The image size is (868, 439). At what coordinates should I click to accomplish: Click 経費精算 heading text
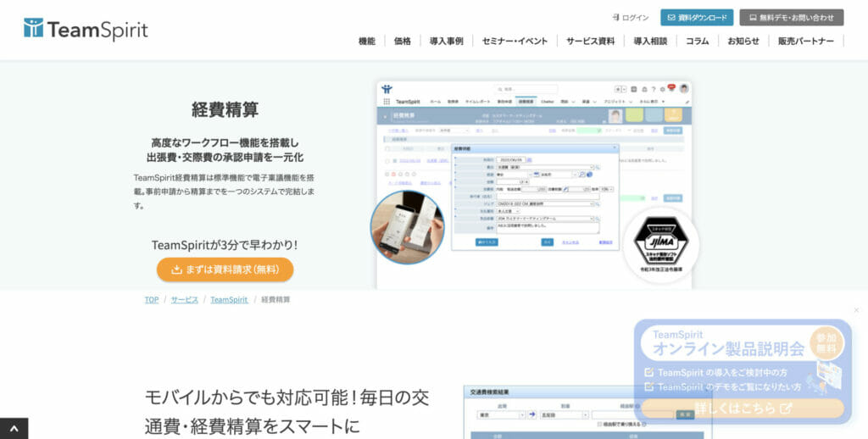(225, 109)
